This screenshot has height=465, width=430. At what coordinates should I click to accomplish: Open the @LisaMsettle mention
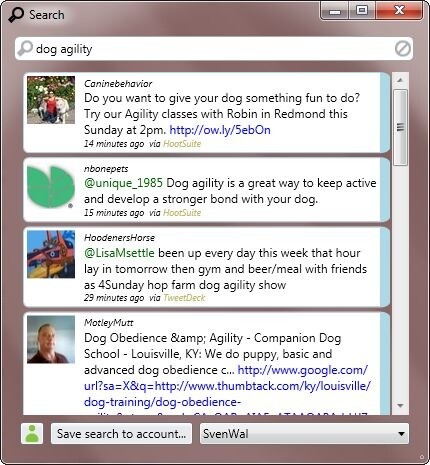[119, 253]
